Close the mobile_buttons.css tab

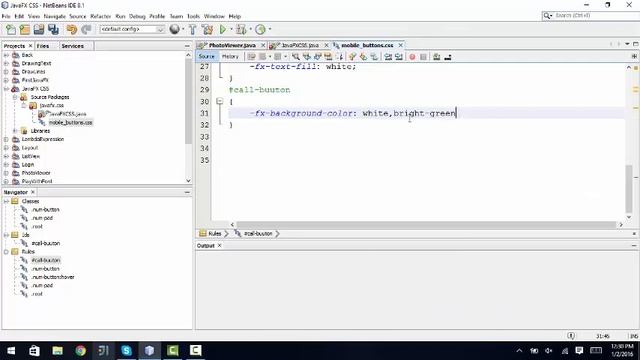click(x=401, y=45)
